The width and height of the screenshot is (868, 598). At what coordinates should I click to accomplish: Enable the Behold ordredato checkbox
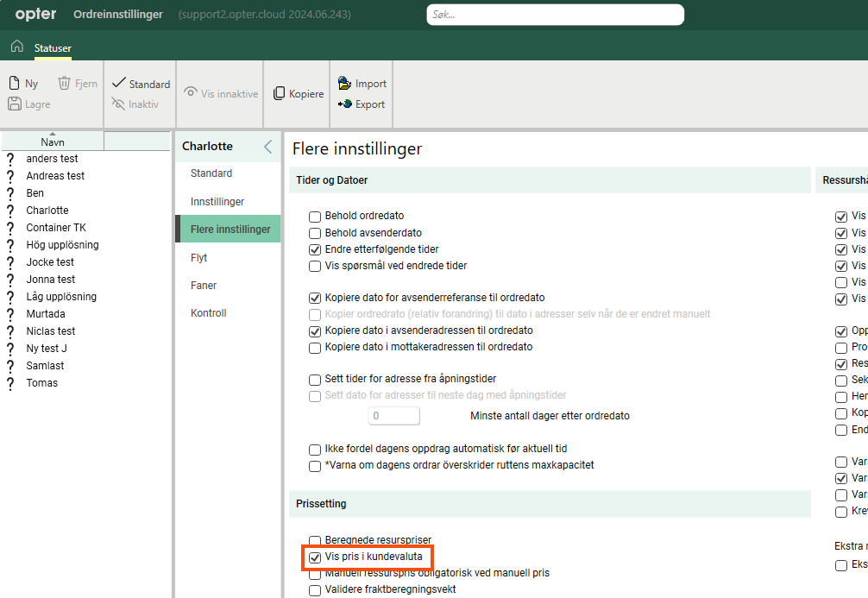point(315,217)
